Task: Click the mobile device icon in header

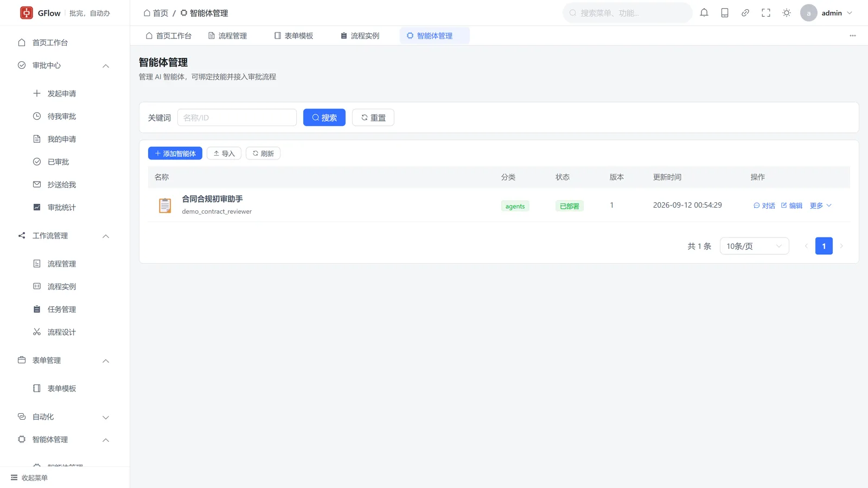Action: pyautogui.click(x=725, y=13)
